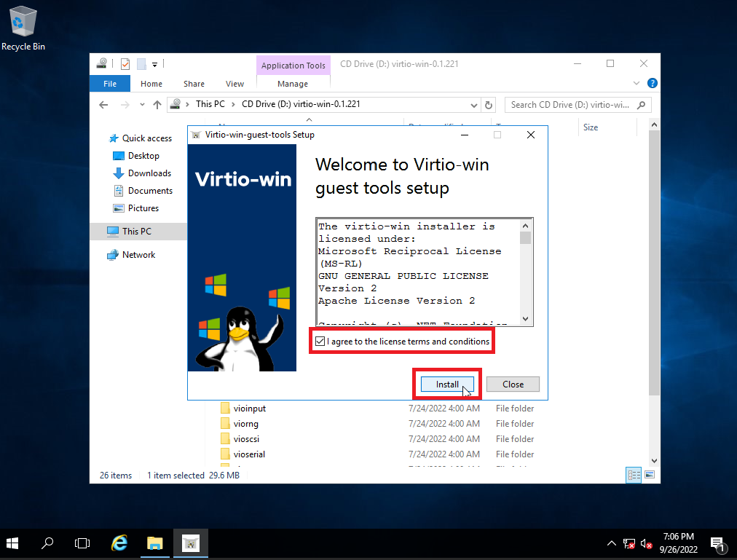Open Pictures in the navigation pane
This screenshot has width=737, height=560.
coord(136,208)
